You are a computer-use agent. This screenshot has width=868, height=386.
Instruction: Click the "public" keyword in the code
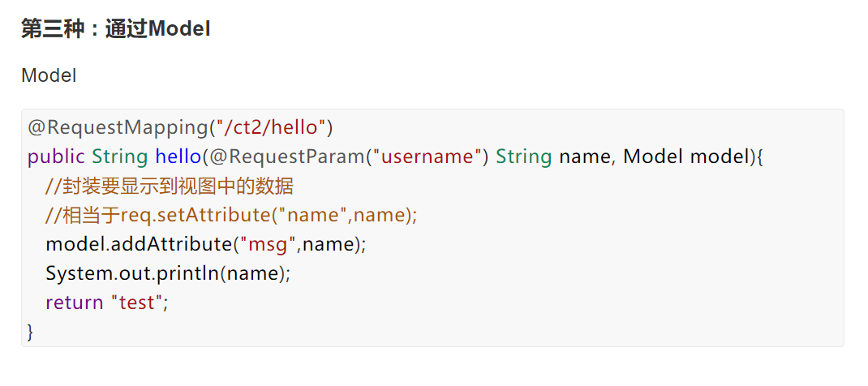coord(55,157)
